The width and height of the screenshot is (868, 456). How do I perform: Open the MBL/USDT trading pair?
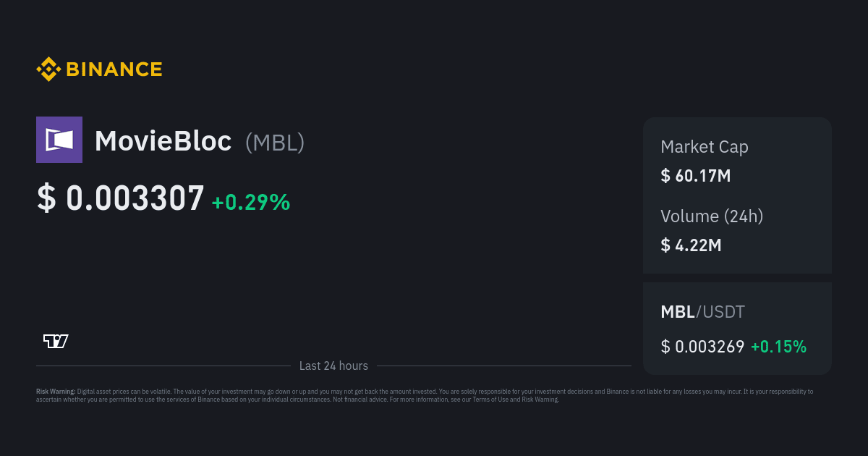click(x=702, y=312)
